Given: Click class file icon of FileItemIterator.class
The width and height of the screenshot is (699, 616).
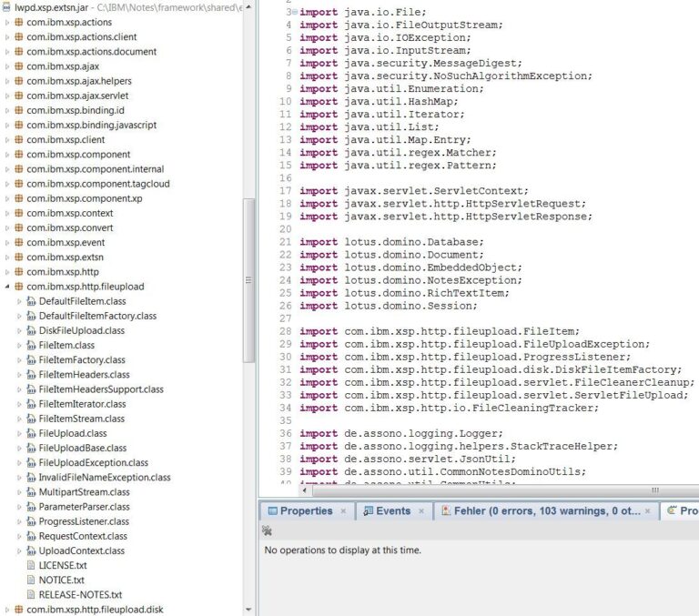Looking at the screenshot, I should pos(31,404).
